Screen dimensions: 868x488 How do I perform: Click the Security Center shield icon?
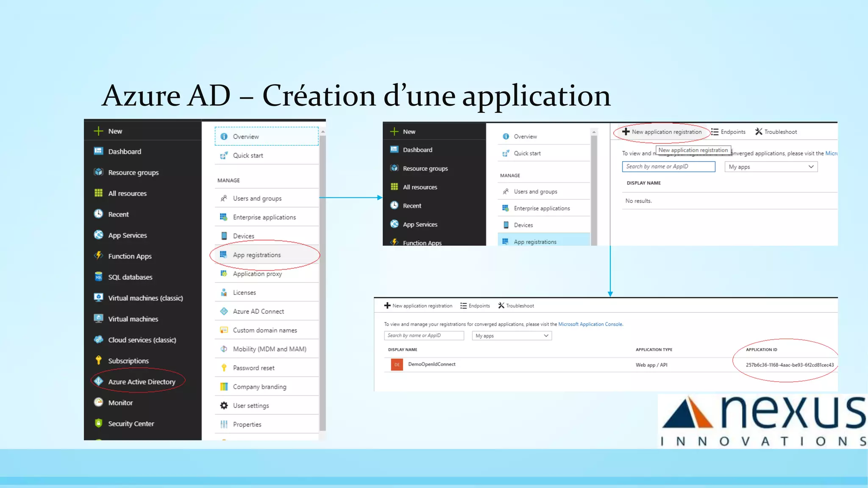(98, 423)
